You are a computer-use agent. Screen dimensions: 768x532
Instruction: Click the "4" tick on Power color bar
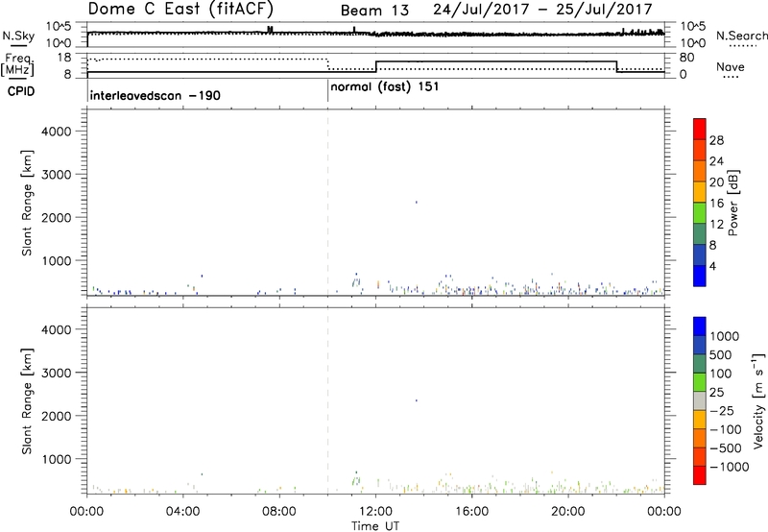coord(712,266)
